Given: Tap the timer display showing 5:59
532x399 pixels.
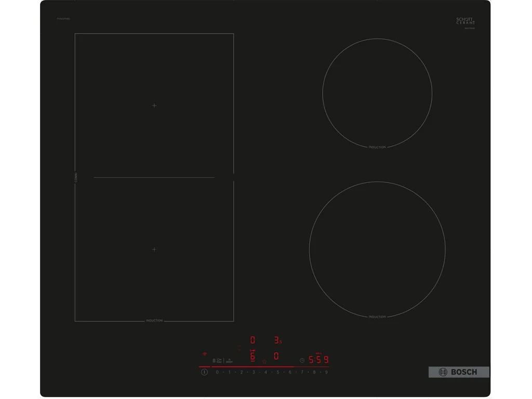Looking at the screenshot, I should tap(318, 358).
